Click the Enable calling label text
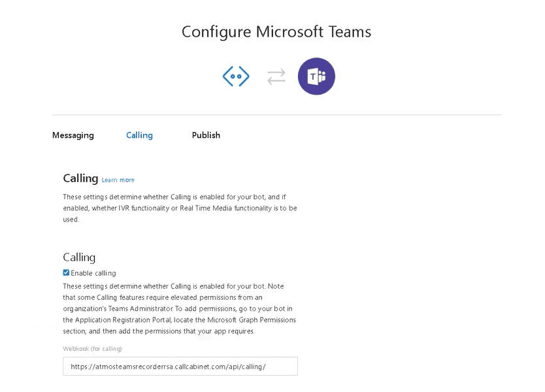The image size is (545, 392). click(x=93, y=273)
